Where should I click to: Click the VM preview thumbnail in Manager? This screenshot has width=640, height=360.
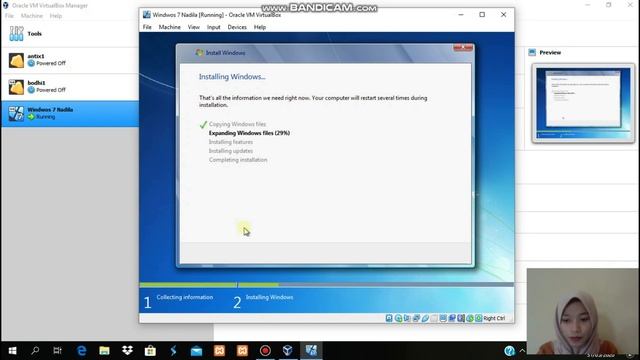click(x=583, y=103)
